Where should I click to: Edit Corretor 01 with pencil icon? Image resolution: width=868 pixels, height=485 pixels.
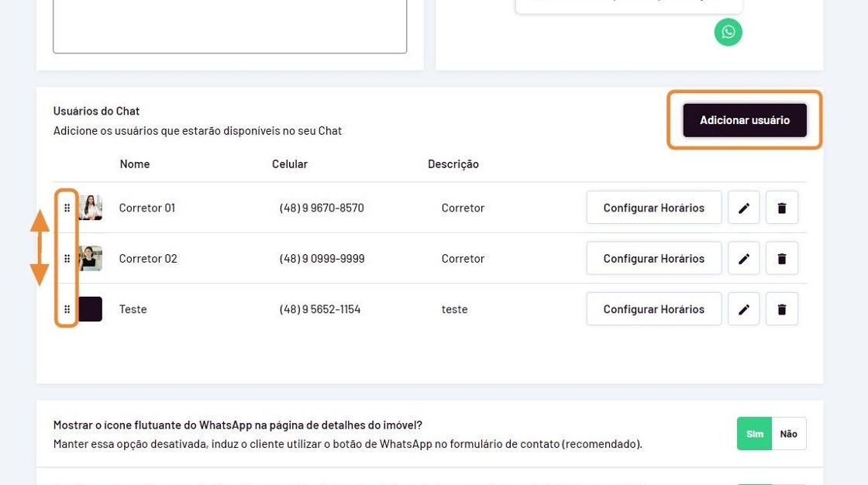tap(743, 208)
